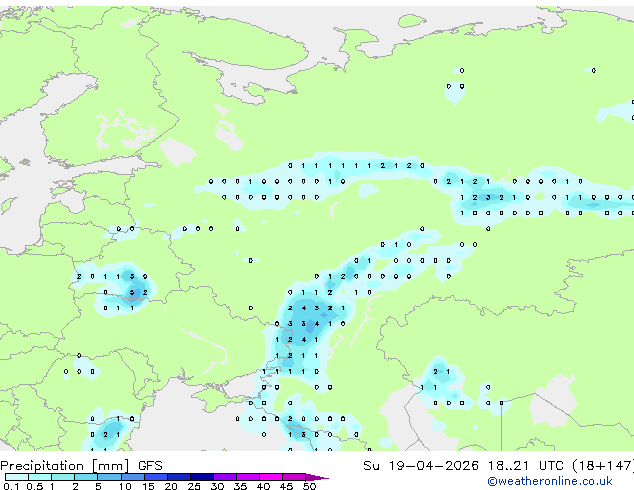Select the 0.1–0.5 mm legend swatch
The image size is (634, 490).
pos(17,477)
